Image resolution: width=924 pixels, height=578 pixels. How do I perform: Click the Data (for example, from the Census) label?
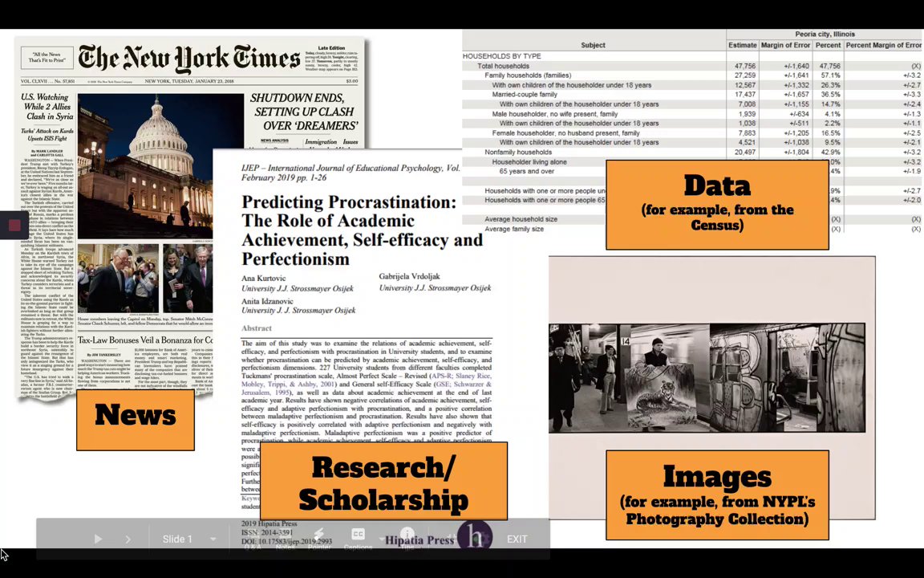(717, 205)
